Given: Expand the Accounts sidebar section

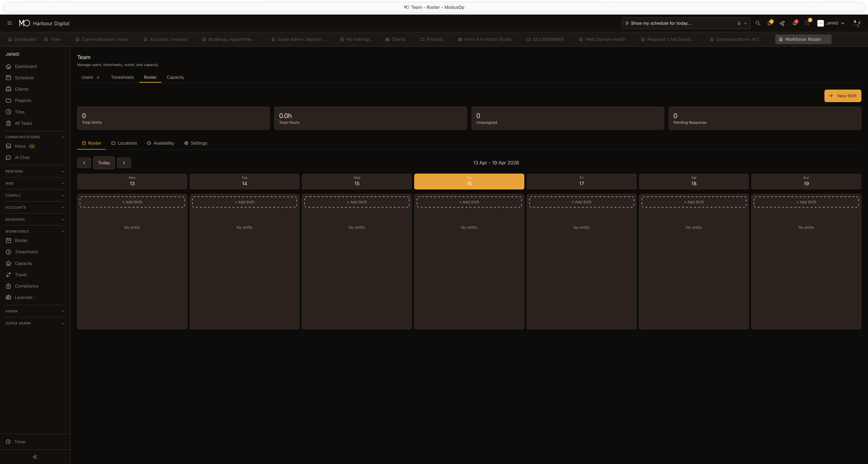Looking at the screenshot, I should point(34,207).
